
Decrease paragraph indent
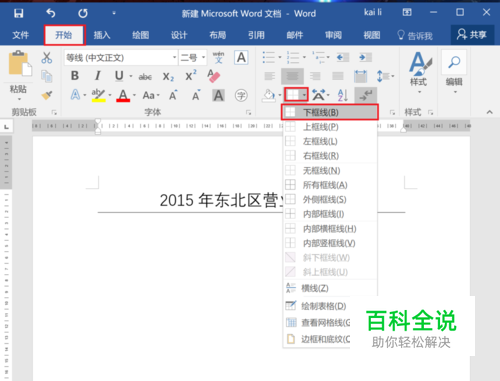coord(342,57)
